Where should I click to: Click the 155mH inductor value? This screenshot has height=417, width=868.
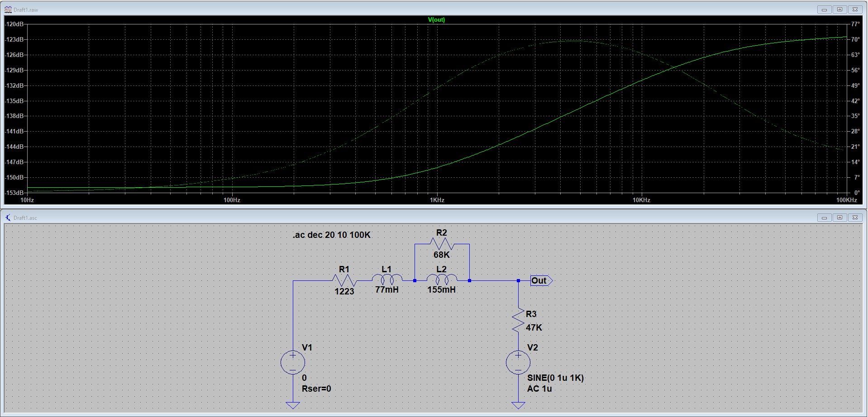[442, 289]
